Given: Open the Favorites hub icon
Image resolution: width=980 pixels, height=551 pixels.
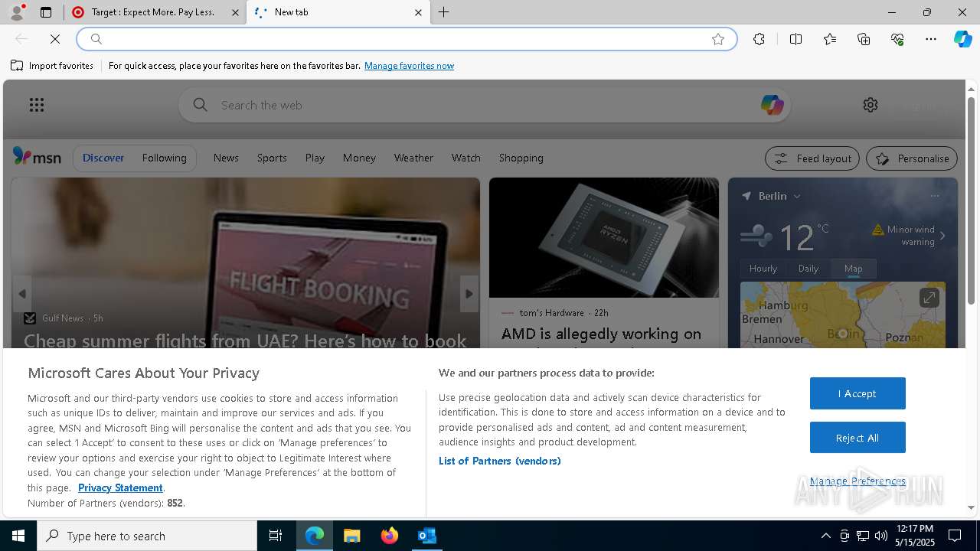Looking at the screenshot, I should click(x=830, y=39).
